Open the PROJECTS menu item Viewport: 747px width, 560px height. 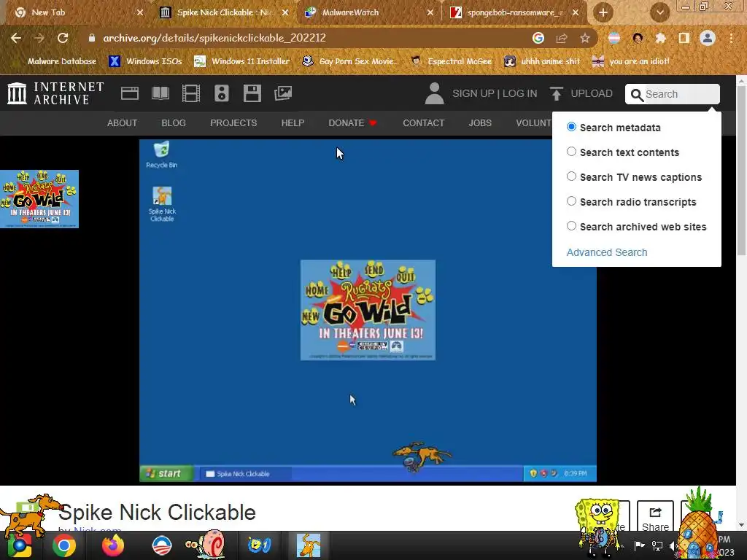tap(233, 122)
